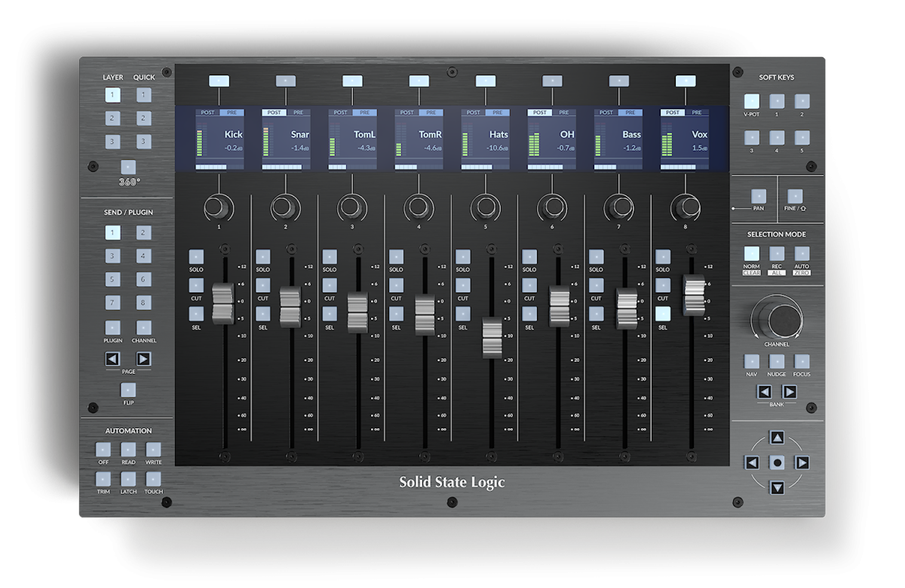
Task: Click the NUDGE button
Action: [x=777, y=361]
